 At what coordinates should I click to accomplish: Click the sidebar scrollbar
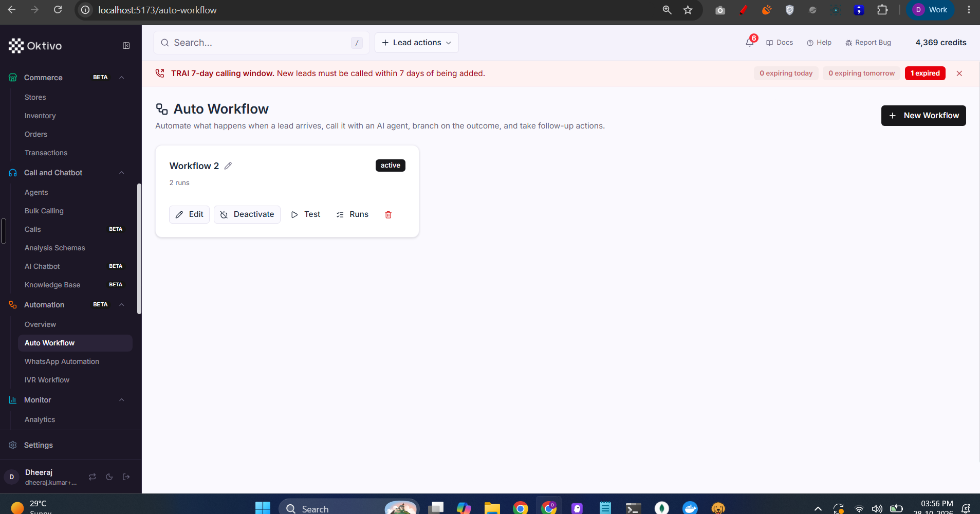[139, 248]
